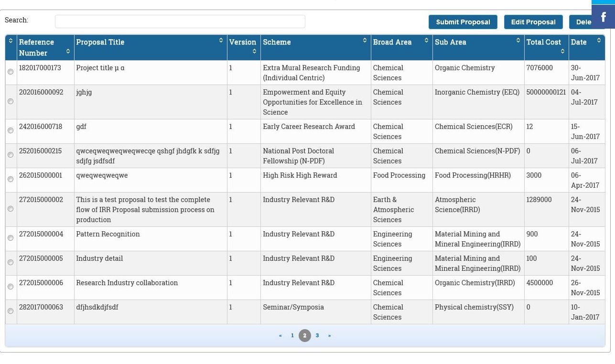This screenshot has width=615, height=364.
Task: Click the title "Project title μ α"
Action: point(100,68)
